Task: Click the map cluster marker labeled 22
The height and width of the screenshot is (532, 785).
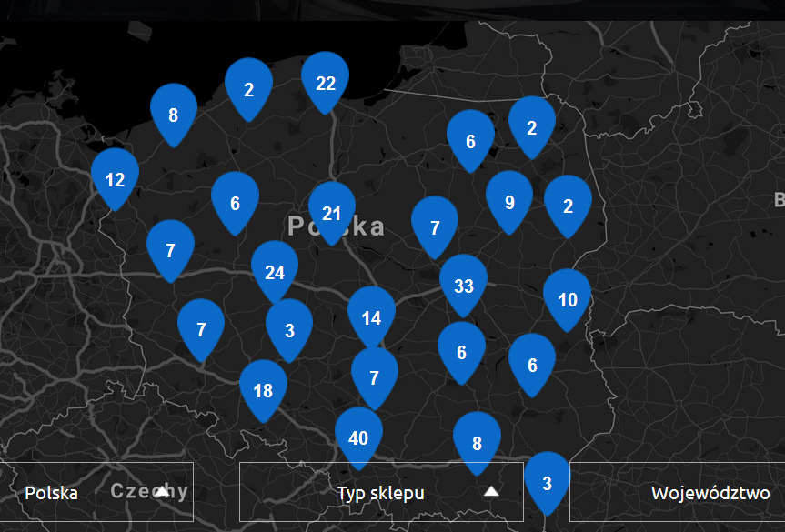Action: [326, 83]
